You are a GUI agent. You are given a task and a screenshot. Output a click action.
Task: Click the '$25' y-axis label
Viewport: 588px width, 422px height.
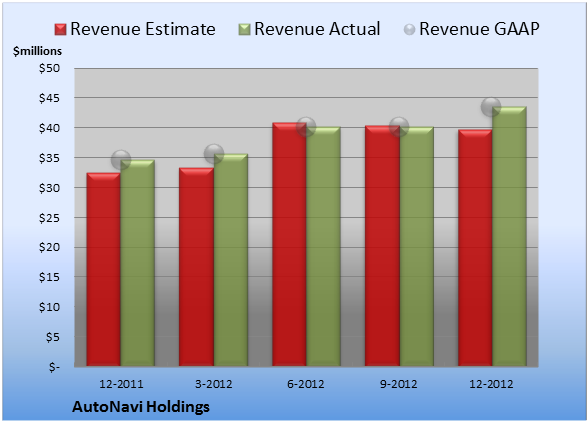tap(50, 218)
